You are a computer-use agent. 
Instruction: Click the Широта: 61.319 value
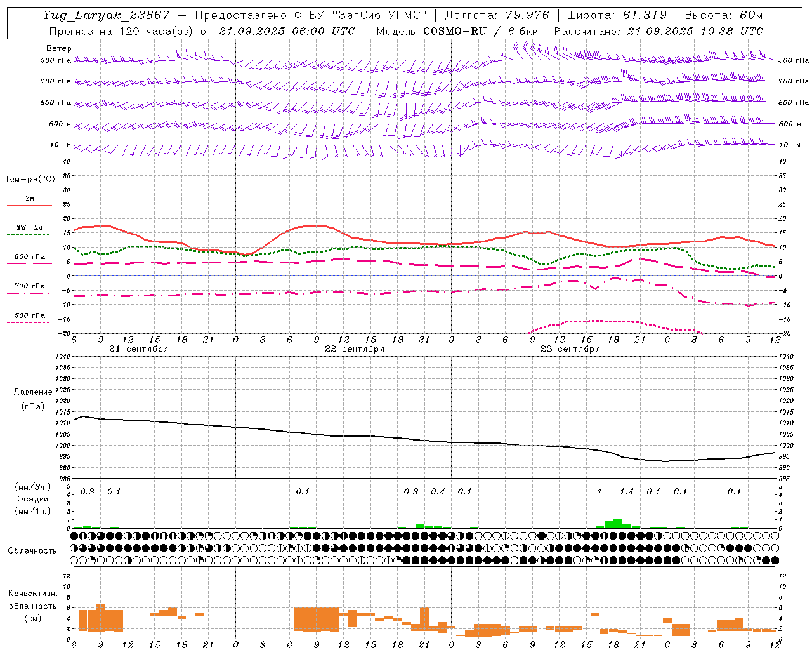[617, 15]
